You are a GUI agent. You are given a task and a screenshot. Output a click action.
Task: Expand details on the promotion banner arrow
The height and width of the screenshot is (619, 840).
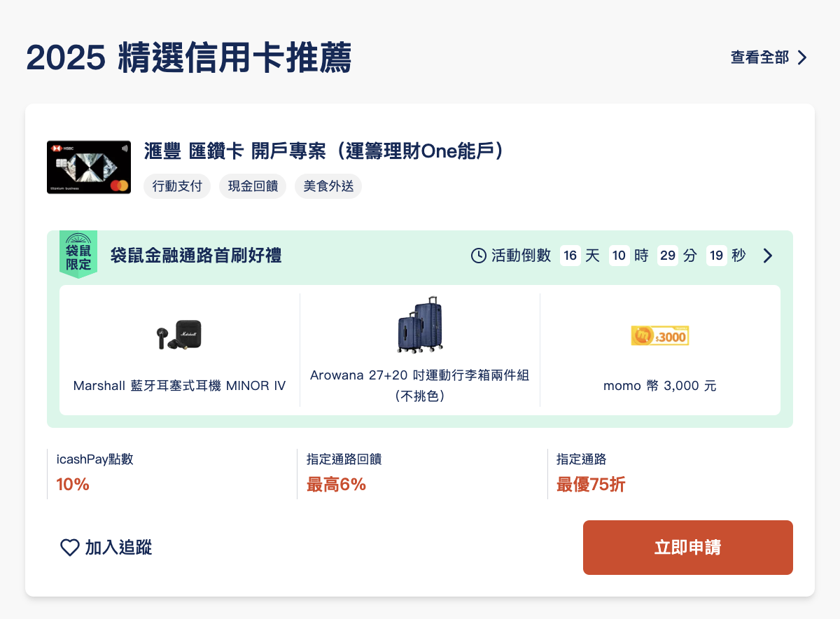tap(767, 256)
